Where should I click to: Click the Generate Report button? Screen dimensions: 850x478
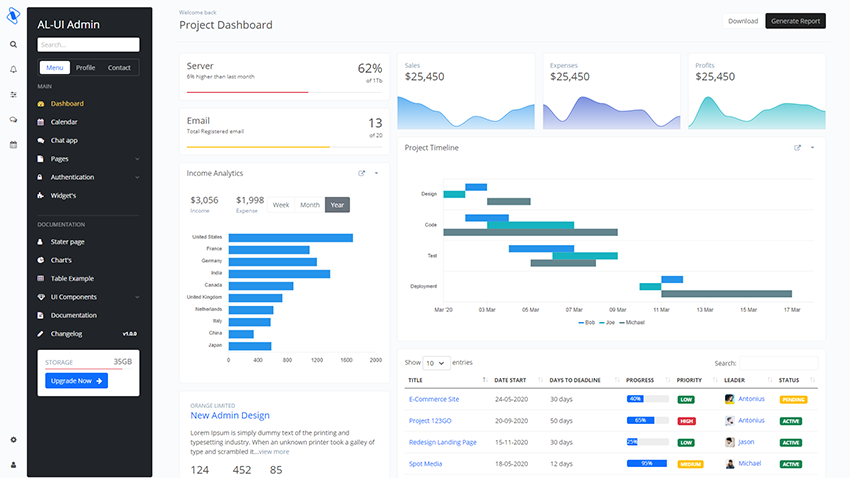click(795, 21)
